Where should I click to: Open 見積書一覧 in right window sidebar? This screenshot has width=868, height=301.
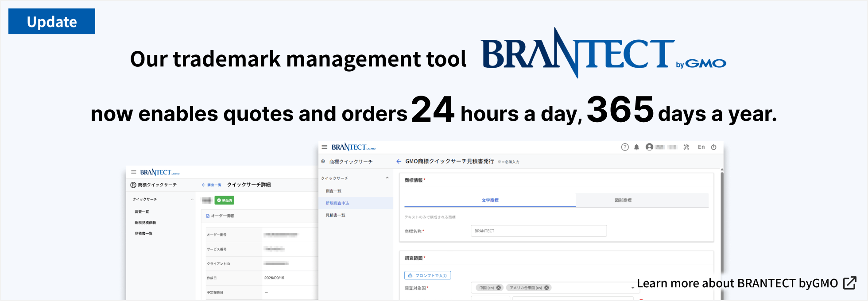(335, 215)
